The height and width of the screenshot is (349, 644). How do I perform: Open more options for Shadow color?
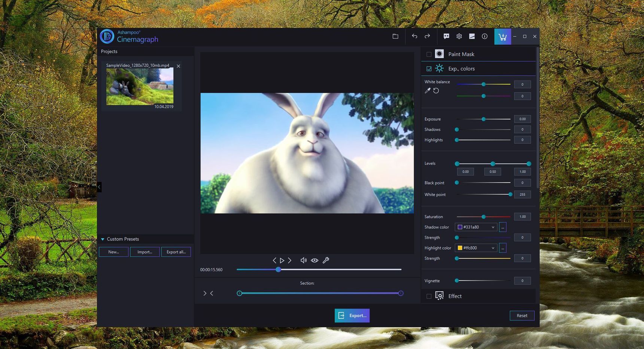tap(503, 227)
